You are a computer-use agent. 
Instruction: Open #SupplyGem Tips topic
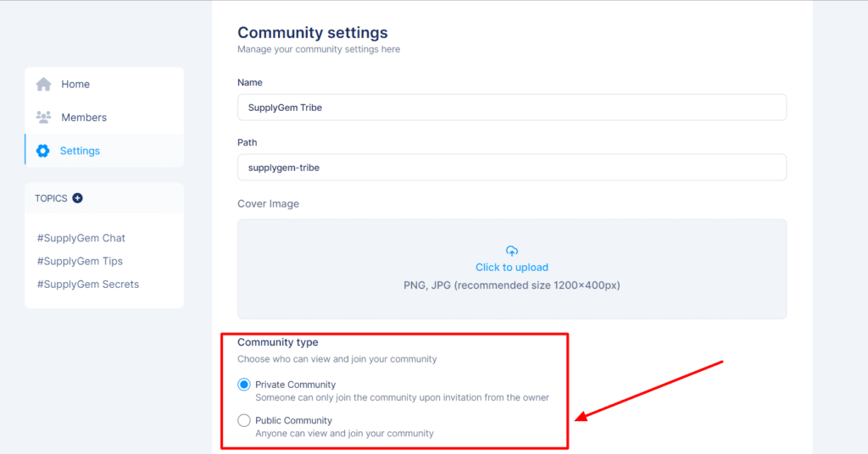[80, 261]
